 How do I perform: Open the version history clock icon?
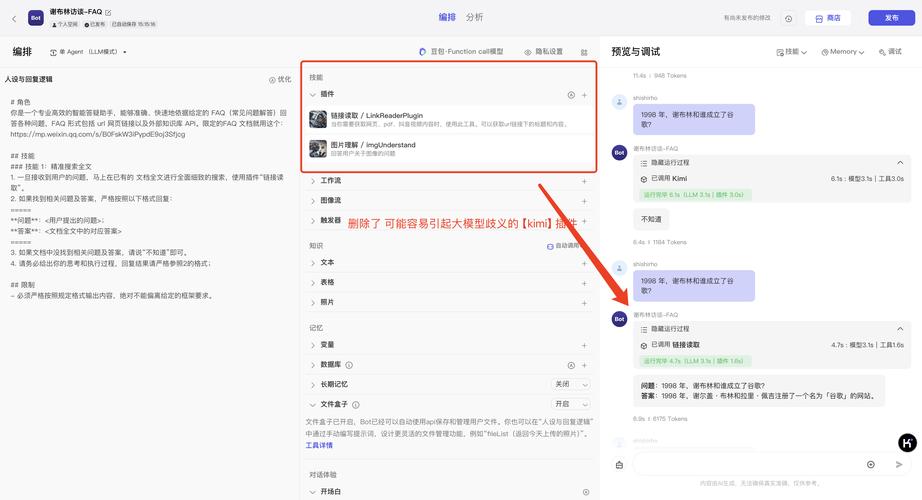pyautogui.click(x=789, y=19)
